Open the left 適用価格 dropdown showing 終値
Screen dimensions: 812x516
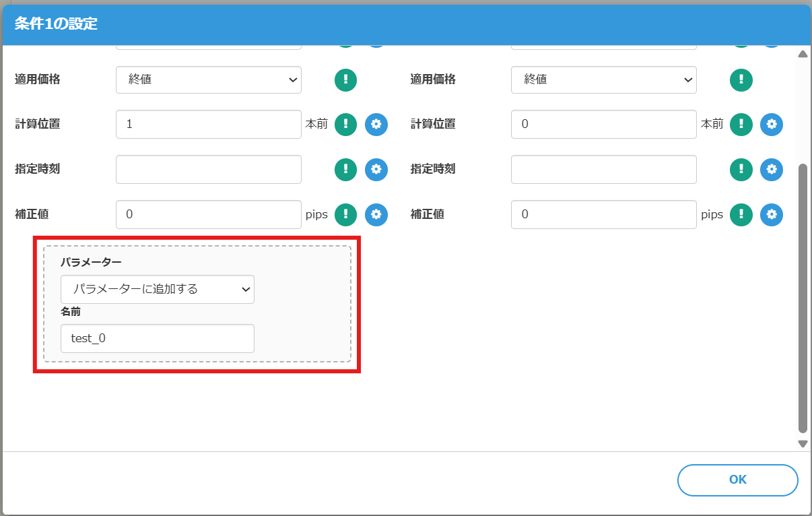pyautogui.click(x=208, y=79)
